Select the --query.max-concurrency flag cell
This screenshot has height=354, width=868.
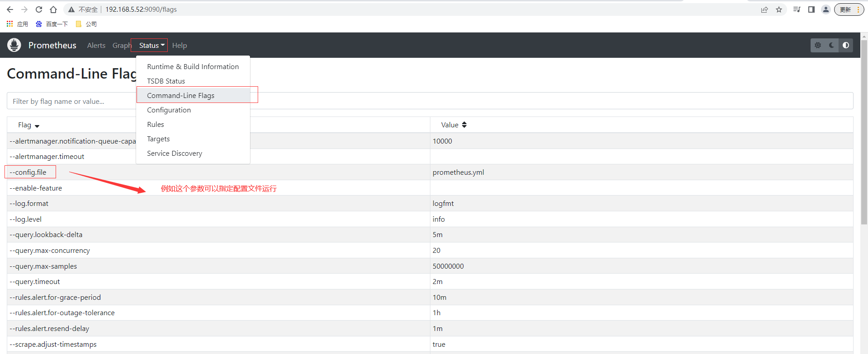[218, 250]
